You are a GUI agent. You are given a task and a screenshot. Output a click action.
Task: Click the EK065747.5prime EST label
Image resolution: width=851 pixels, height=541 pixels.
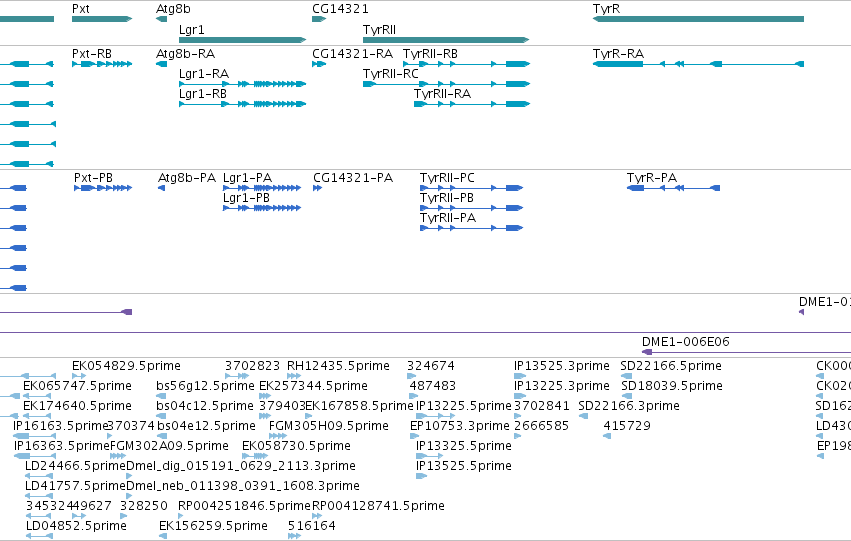[x=77, y=386]
